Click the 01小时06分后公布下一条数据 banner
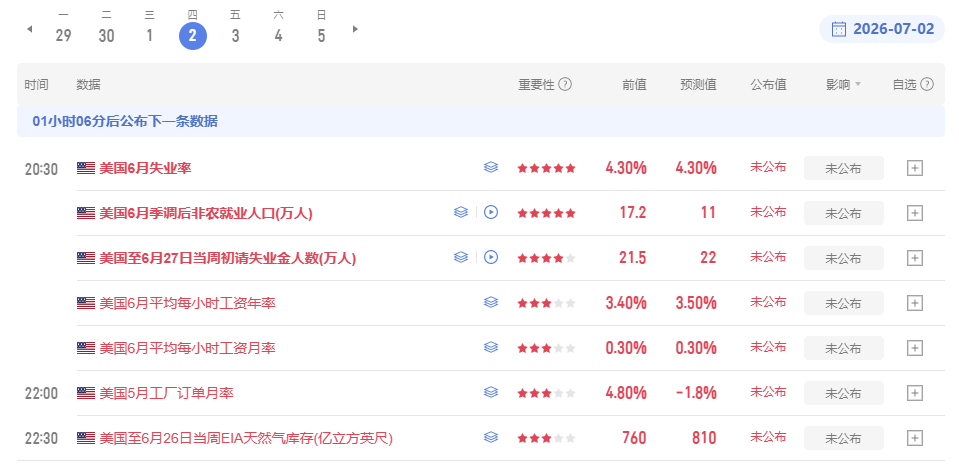 (x=481, y=121)
